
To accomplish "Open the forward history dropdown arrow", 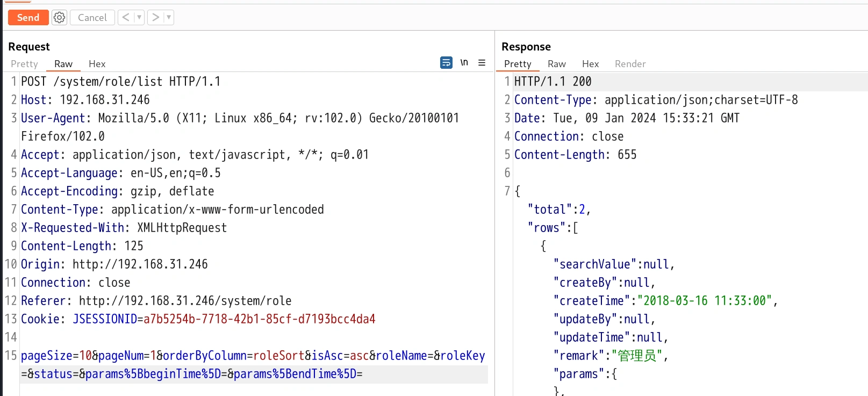I will [x=169, y=18].
